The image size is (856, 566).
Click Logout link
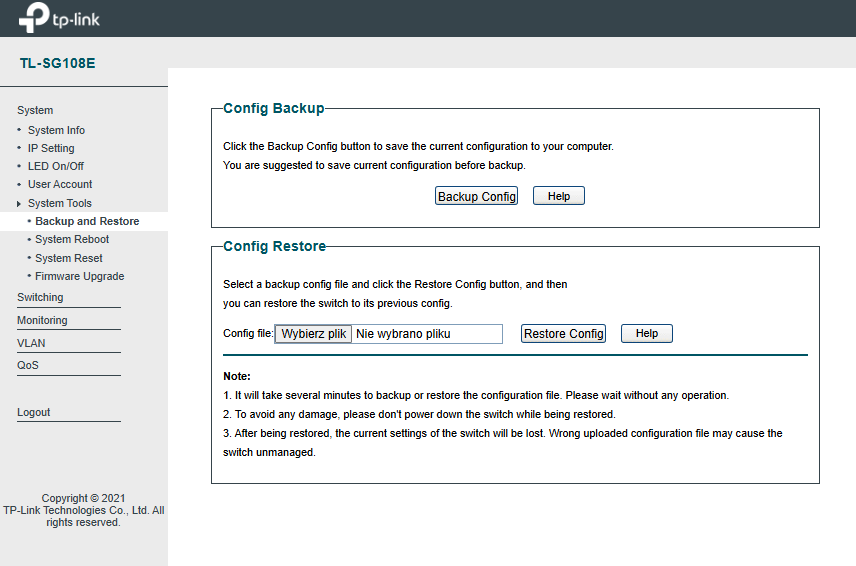coord(33,413)
